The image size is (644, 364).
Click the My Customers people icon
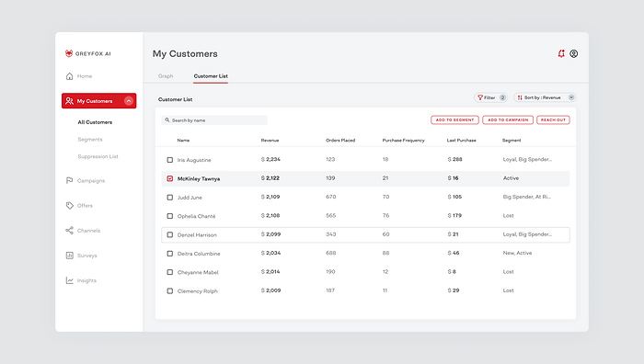click(69, 101)
